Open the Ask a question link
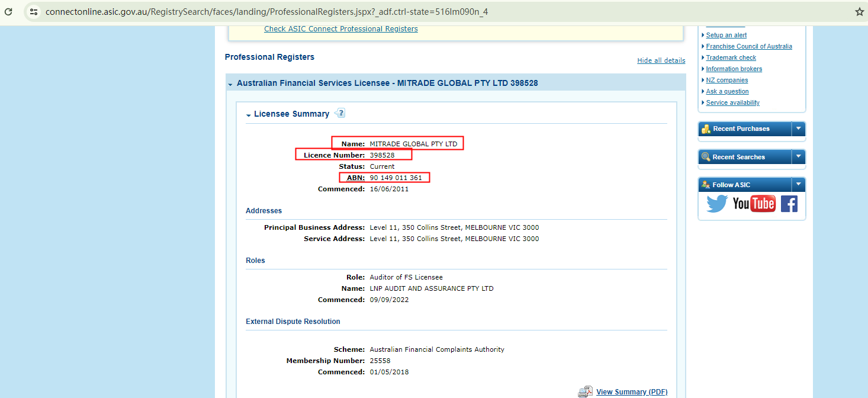The width and height of the screenshot is (868, 398). pos(728,91)
